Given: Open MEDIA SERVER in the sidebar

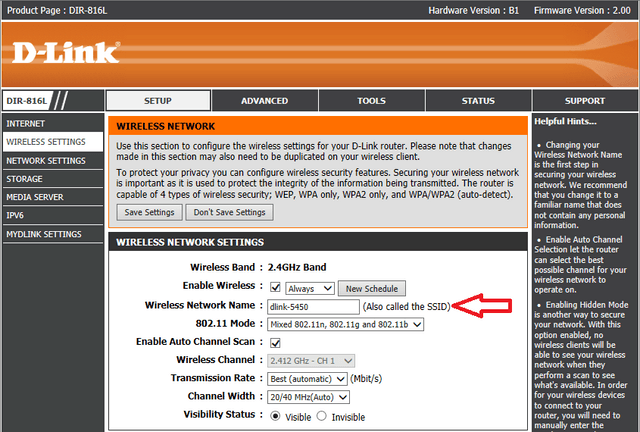Looking at the screenshot, I should click(53, 197).
